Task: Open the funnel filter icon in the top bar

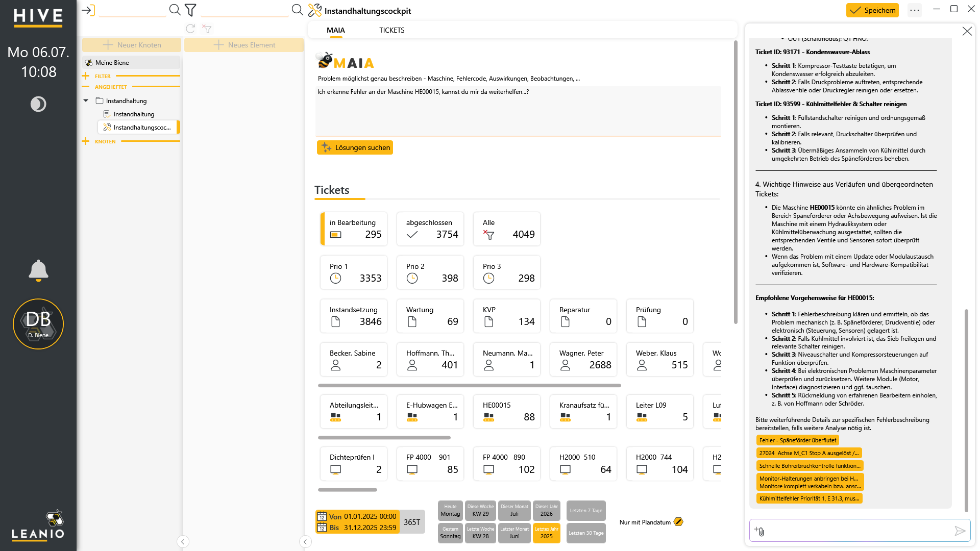Action: click(190, 10)
